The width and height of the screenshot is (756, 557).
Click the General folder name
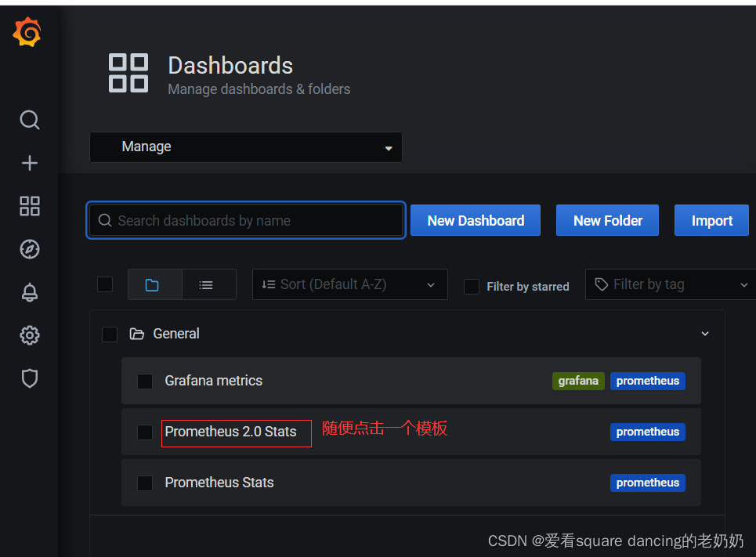click(x=176, y=334)
